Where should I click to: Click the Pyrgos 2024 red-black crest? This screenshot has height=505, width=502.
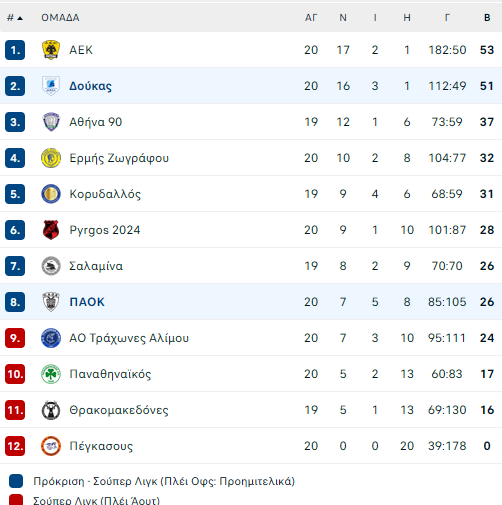[x=51, y=230]
